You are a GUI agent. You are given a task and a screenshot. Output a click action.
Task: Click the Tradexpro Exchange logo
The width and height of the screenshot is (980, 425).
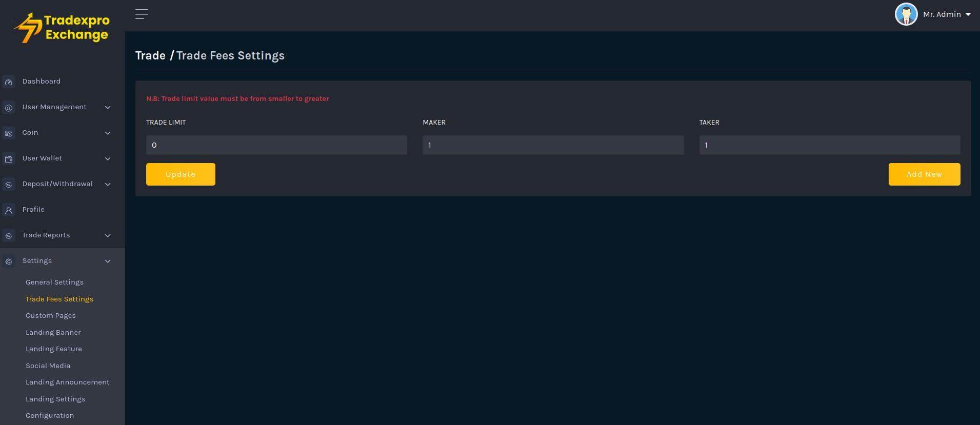pyautogui.click(x=62, y=28)
